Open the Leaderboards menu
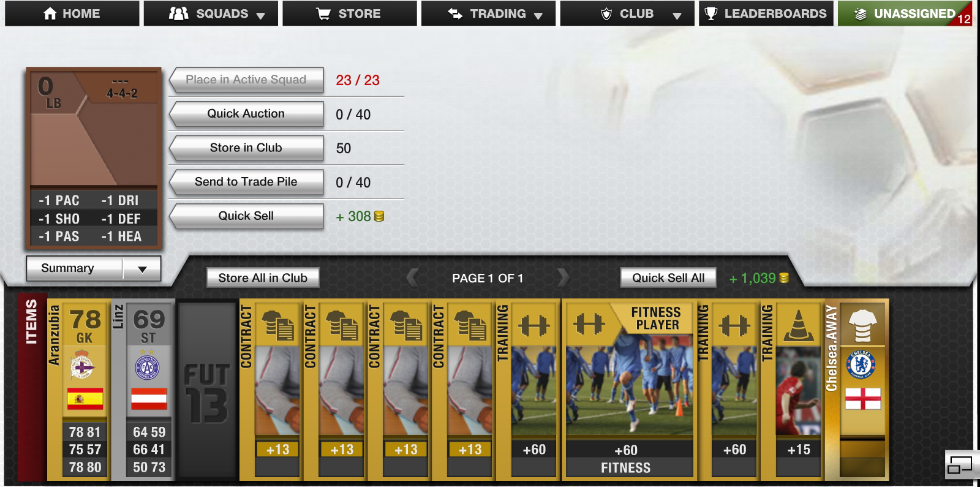Viewport: 980px width, 487px height. [766, 13]
